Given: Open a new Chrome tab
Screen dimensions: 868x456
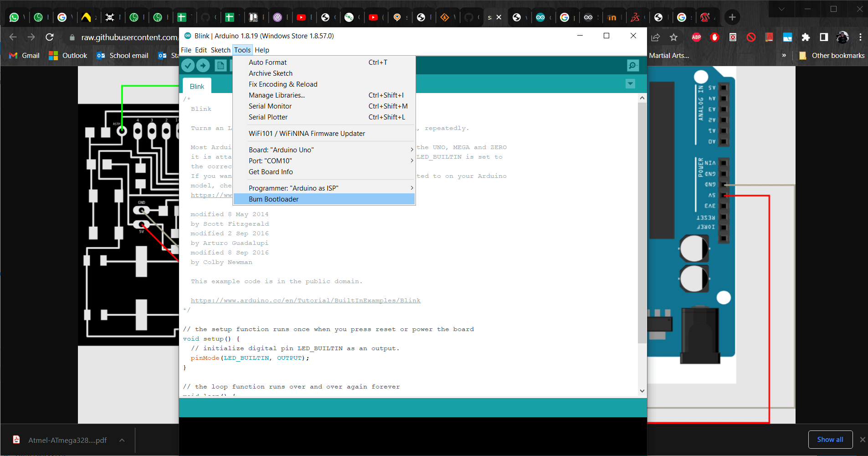Looking at the screenshot, I should point(732,17).
